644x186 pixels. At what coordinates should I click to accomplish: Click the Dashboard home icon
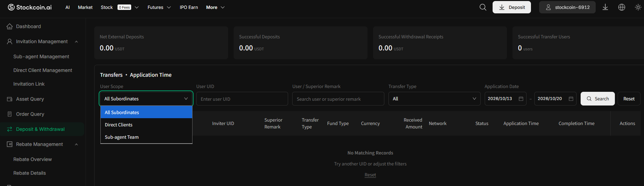click(10, 26)
